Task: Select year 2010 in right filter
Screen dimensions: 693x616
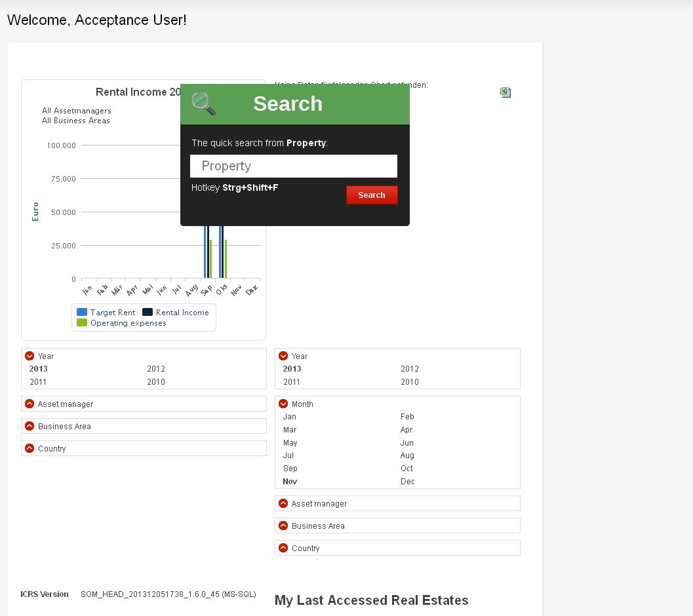Action: coord(410,382)
